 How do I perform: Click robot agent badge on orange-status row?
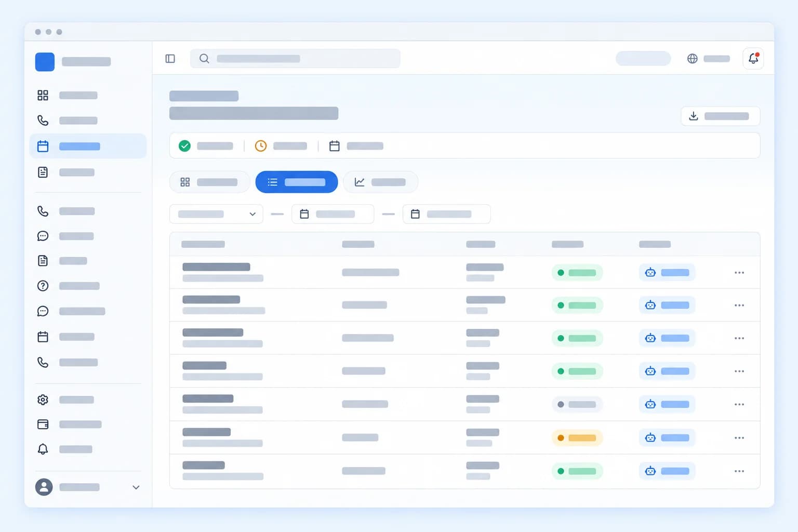coord(667,438)
